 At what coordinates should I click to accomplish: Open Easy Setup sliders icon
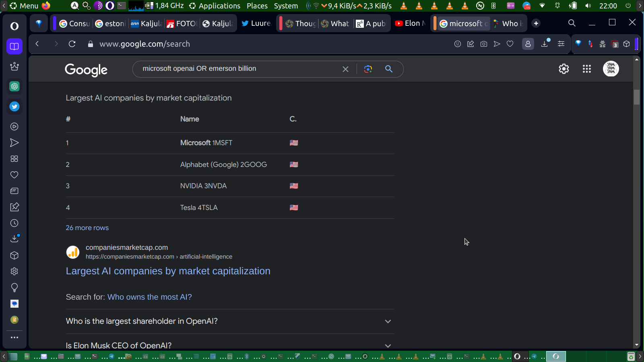coord(561,44)
